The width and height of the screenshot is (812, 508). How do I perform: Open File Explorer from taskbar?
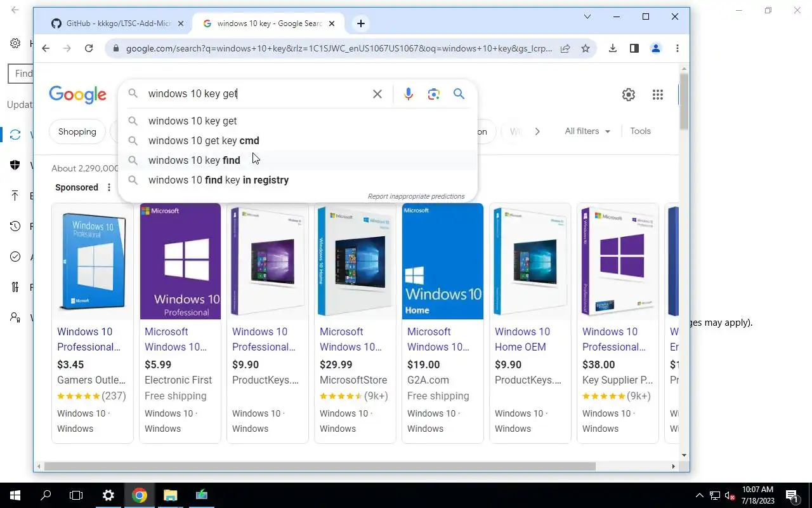[x=171, y=495]
